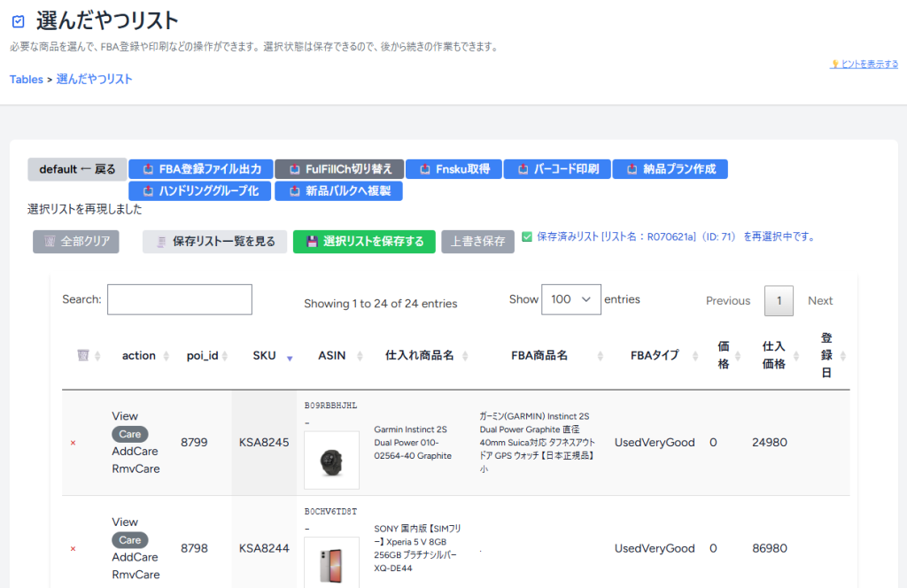Click the trash icon in table header

[x=82, y=355]
